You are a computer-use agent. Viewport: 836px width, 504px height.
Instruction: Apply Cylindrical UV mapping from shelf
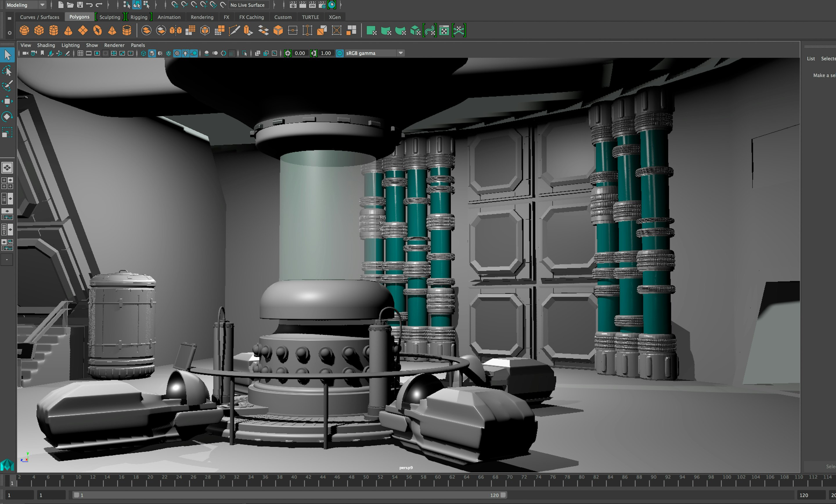click(x=386, y=30)
